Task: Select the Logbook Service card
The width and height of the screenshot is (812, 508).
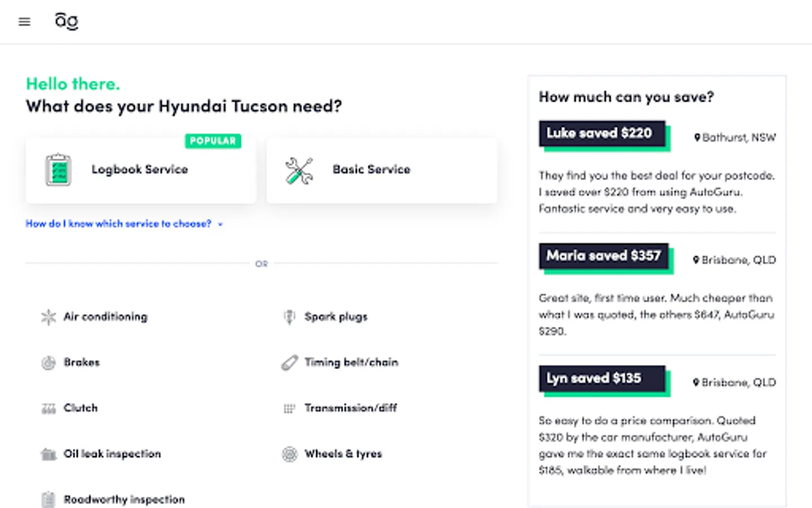Action: [x=141, y=170]
